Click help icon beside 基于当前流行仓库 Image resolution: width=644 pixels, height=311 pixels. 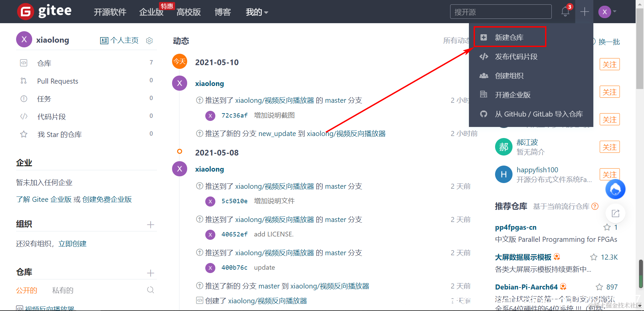click(595, 206)
